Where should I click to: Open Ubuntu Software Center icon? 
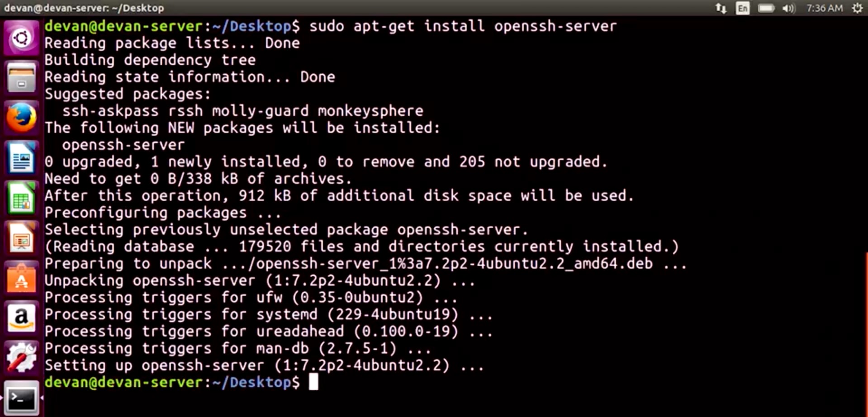point(21,278)
